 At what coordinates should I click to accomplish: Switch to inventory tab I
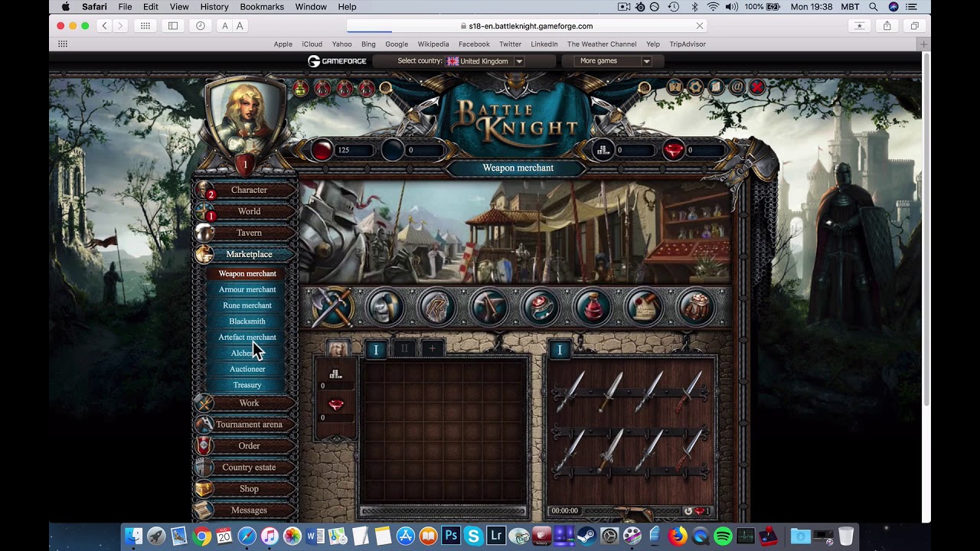(x=376, y=349)
